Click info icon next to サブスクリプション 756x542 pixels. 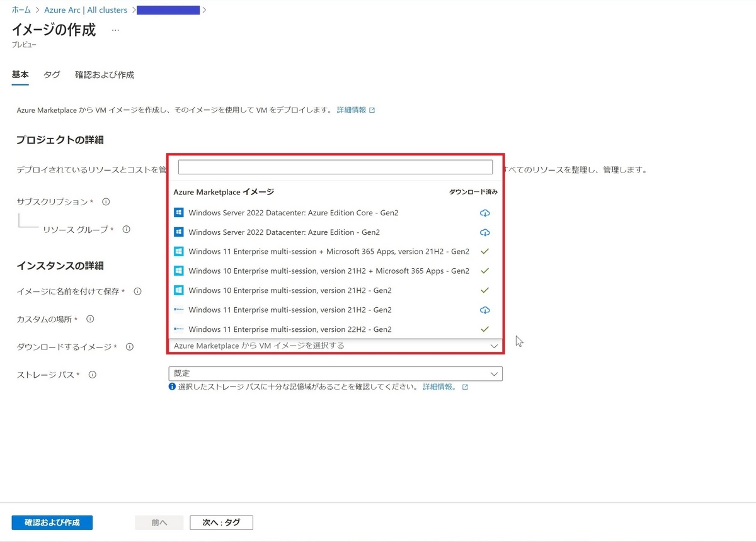[x=106, y=202]
